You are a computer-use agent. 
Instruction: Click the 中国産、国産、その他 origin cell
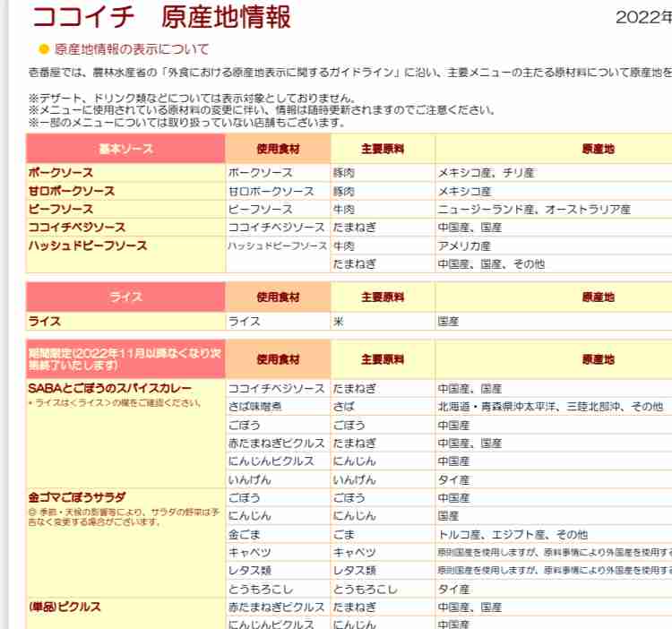491,264
